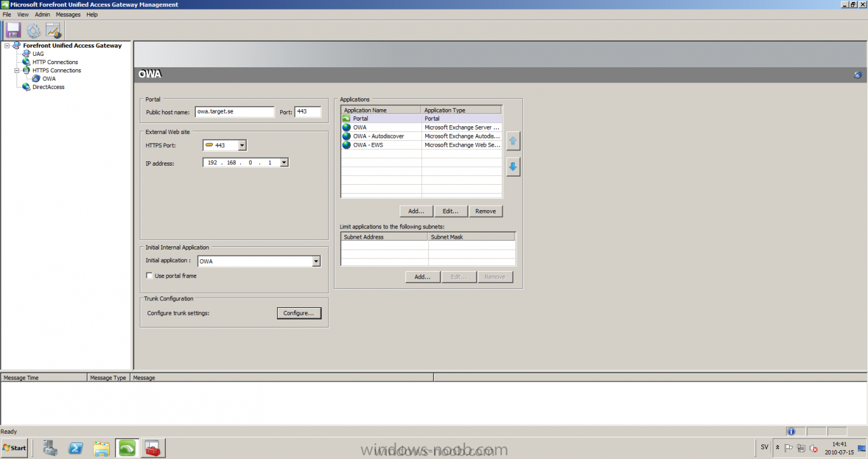Move application up with the blue up-arrow button
The width and height of the screenshot is (868, 459).
[513, 141]
